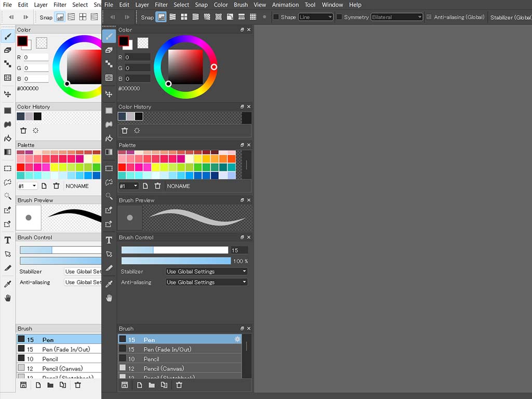
Task: Select the Pencil brush in dark Brush list
Action: coord(180,359)
